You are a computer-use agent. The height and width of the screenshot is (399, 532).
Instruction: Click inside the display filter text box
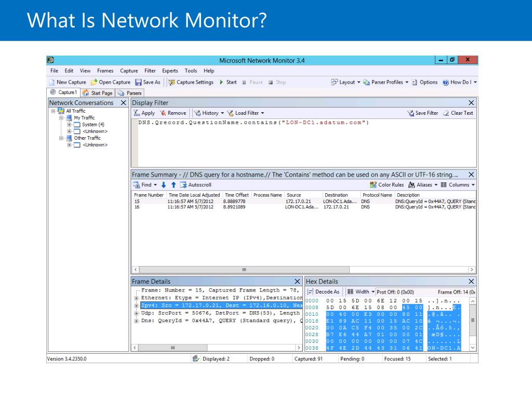tap(307, 142)
